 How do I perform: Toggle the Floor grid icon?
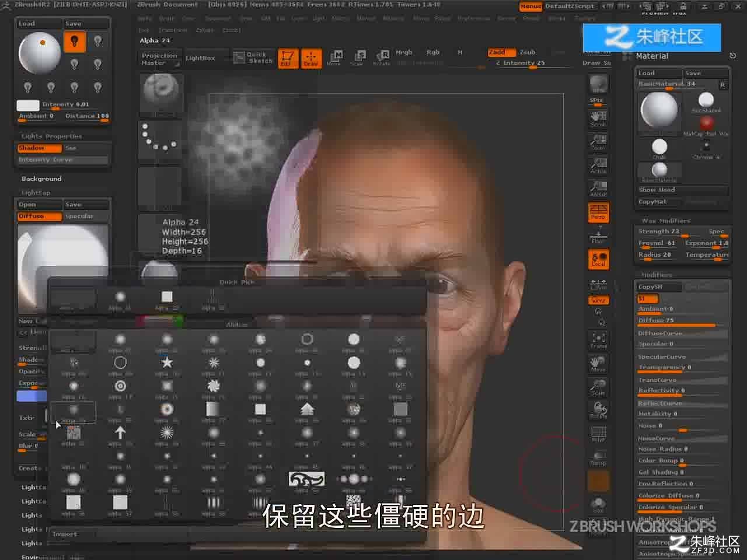tap(598, 236)
